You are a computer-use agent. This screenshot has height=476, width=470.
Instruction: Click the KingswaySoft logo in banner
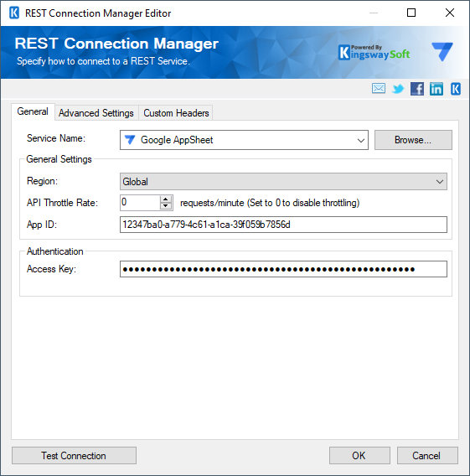point(374,53)
